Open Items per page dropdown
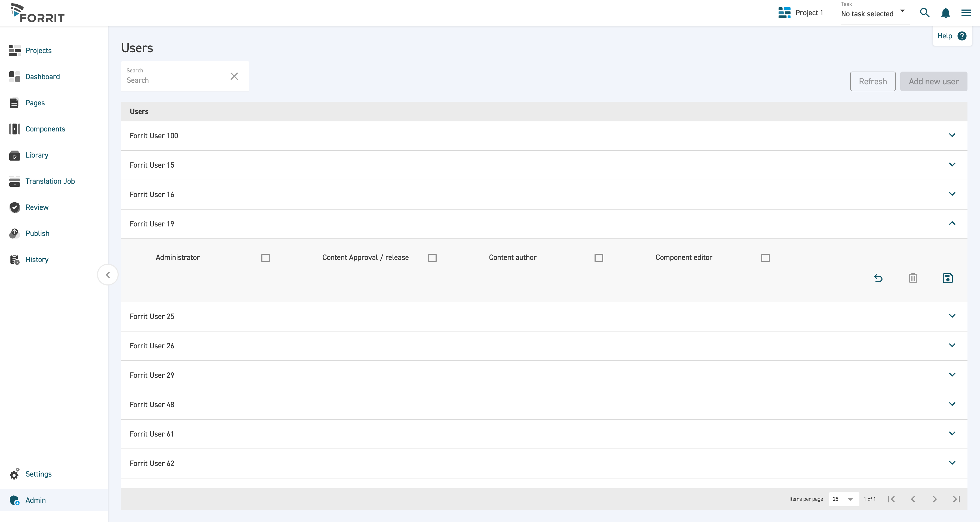The width and height of the screenshot is (980, 522). point(843,499)
